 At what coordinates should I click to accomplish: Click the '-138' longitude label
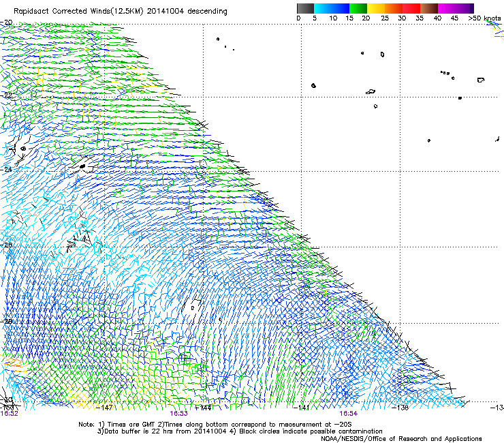tap(400, 408)
